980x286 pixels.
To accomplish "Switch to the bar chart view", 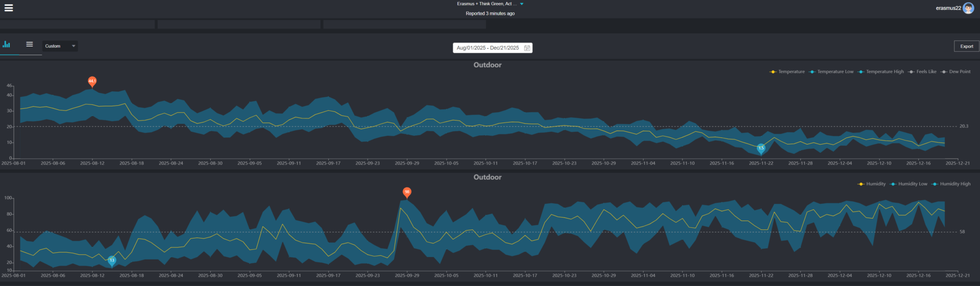I will tap(6, 45).
